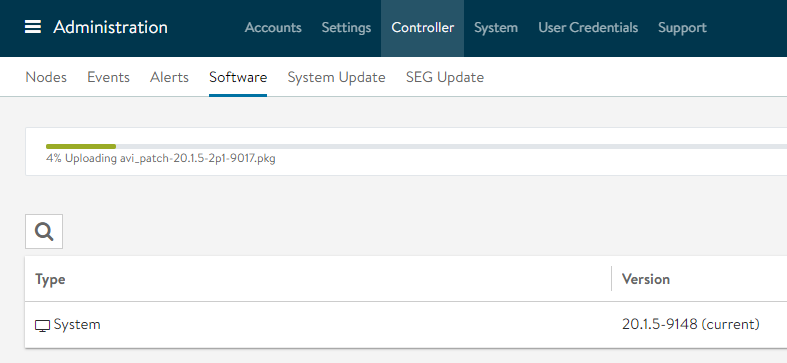The image size is (787, 363).
Task: Open User Credentials section
Action: pos(588,27)
